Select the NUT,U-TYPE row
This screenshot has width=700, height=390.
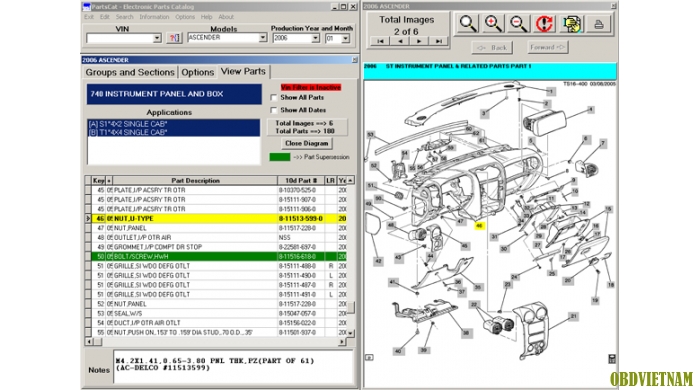click(219, 219)
